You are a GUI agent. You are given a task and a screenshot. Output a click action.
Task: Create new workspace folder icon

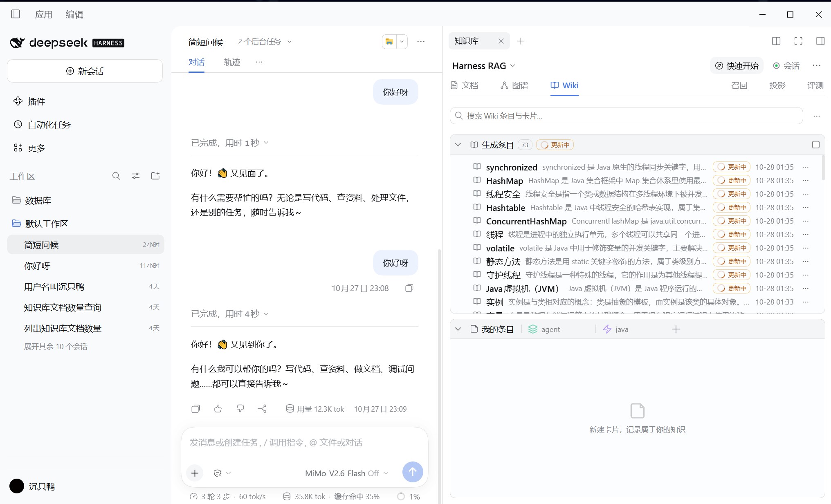click(x=155, y=176)
